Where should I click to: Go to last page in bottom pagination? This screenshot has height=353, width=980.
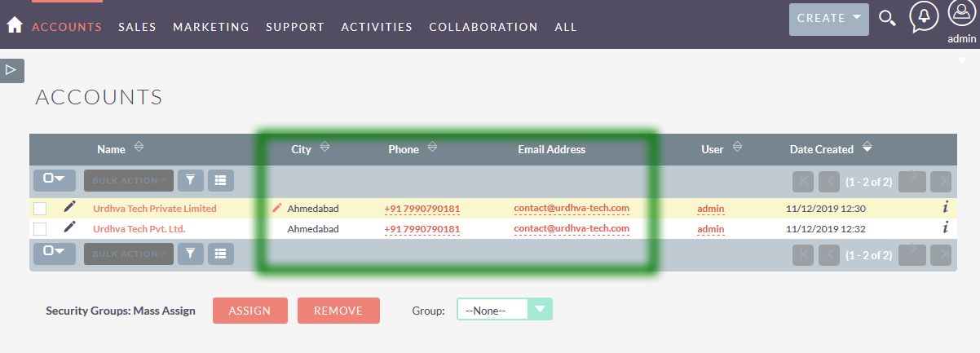point(940,255)
